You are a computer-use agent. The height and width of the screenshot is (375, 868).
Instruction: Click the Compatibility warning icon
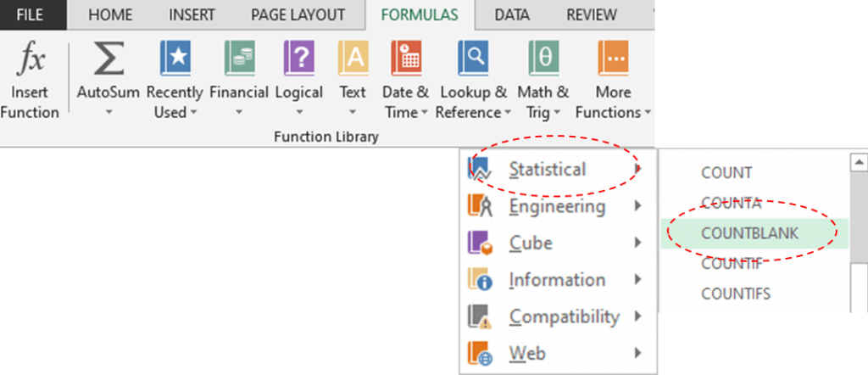(480, 316)
